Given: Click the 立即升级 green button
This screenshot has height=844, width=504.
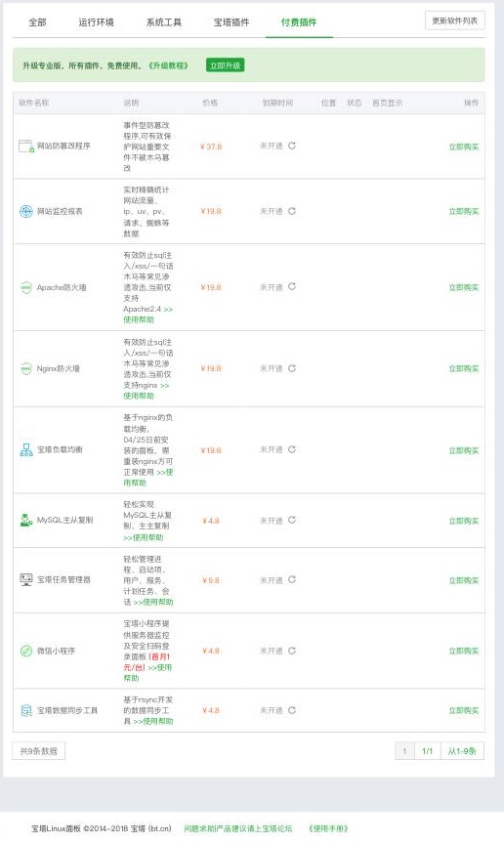Looking at the screenshot, I should pyautogui.click(x=225, y=65).
